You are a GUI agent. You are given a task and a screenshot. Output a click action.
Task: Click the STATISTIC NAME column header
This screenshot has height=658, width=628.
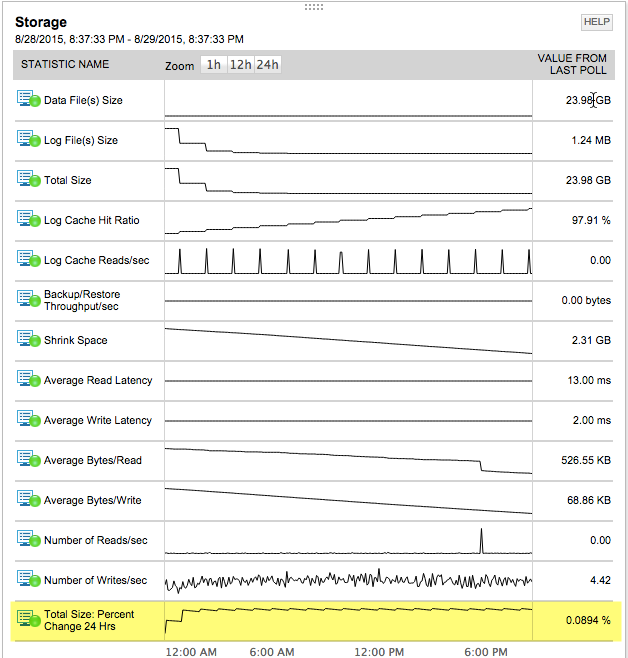(65, 64)
